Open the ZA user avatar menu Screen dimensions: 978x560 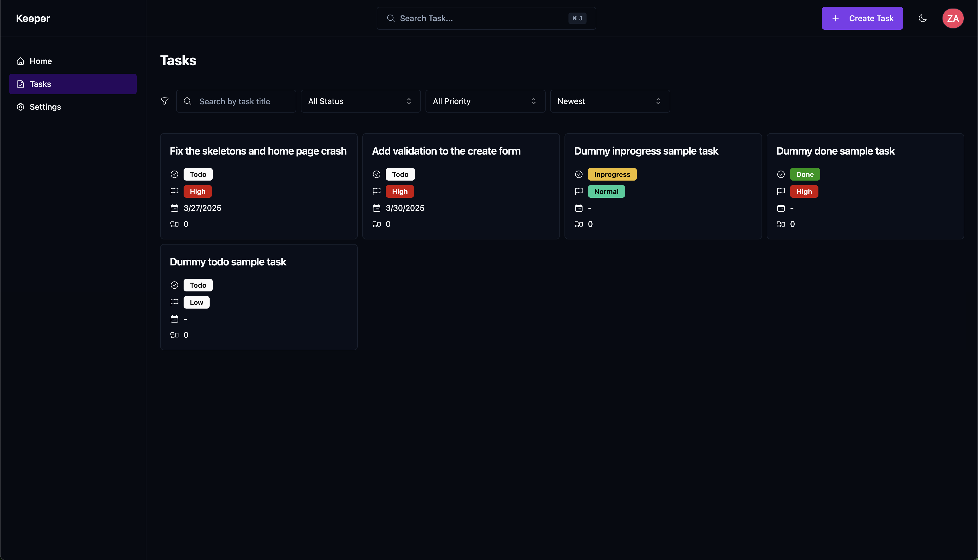[953, 18]
